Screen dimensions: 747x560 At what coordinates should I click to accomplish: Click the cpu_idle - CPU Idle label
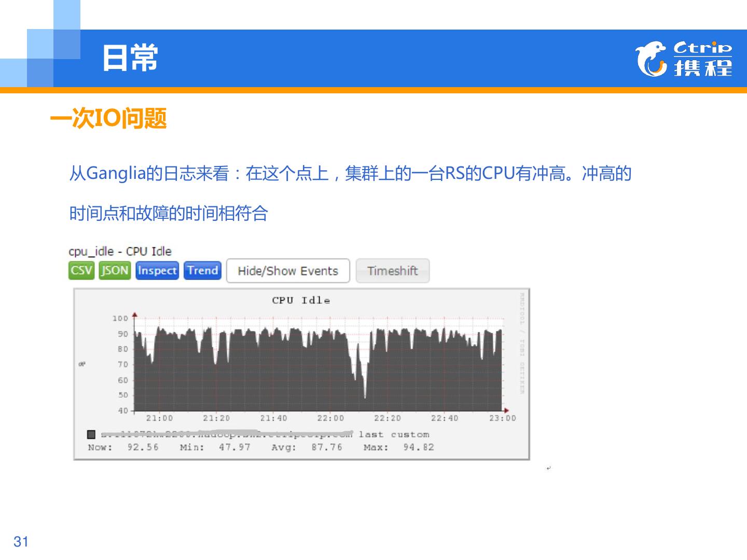(x=120, y=251)
